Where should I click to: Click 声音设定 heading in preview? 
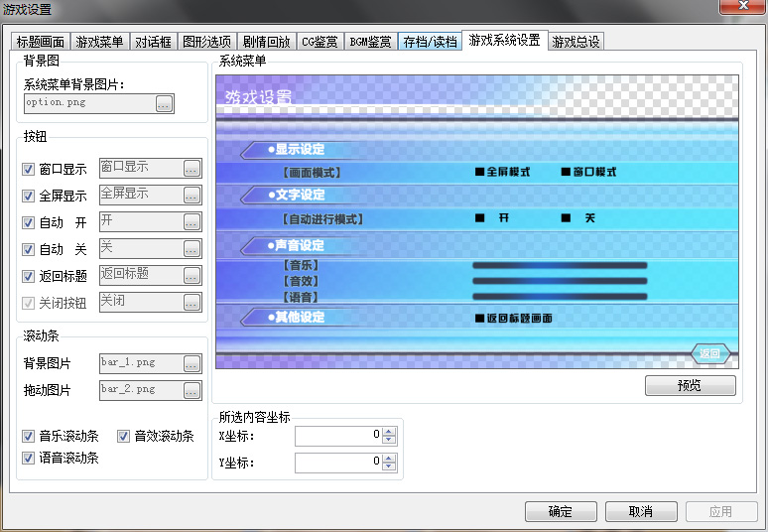297,245
